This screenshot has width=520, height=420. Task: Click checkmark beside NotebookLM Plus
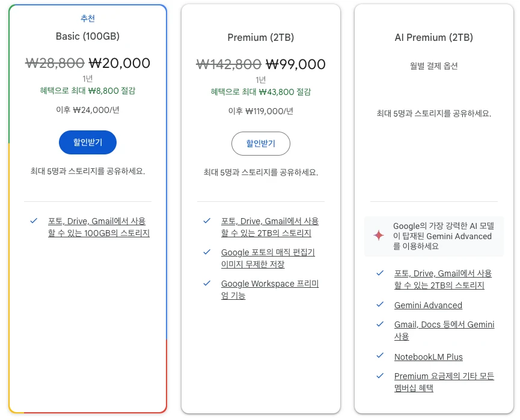(380, 356)
